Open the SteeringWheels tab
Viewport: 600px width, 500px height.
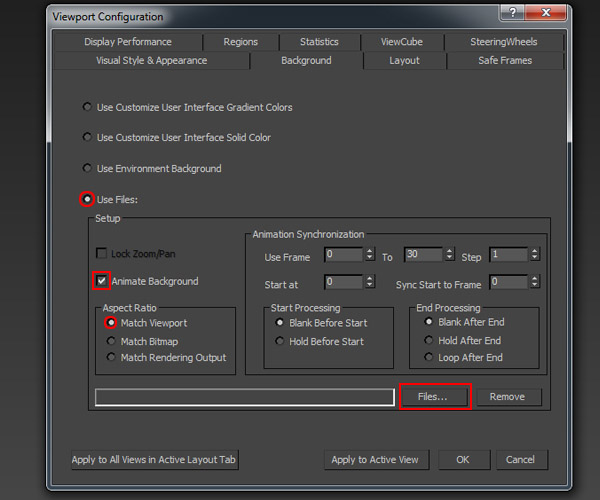click(504, 42)
